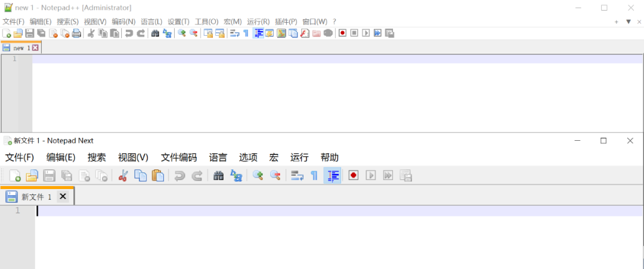Open 插件(P) menu in Notepad++
Viewport: 644px width, 269px height.
(x=286, y=21)
